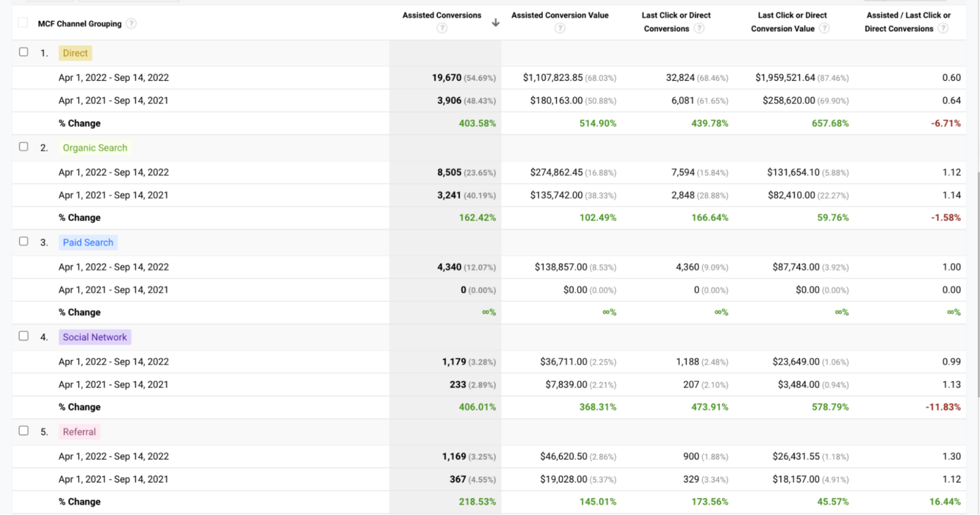Select Direct 2022 last click value $1,959,521.64
Screen dimensions: 980x515
coord(785,78)
